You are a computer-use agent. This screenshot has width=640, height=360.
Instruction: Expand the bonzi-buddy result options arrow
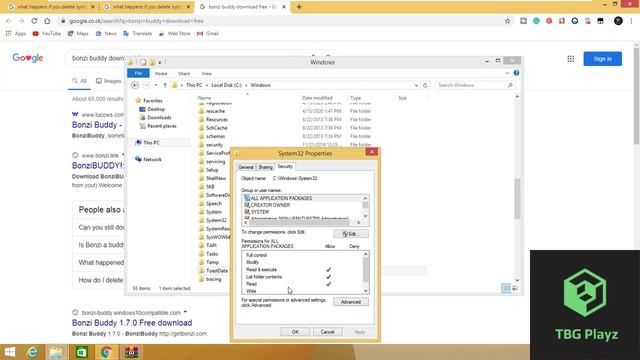click(185, 312)
